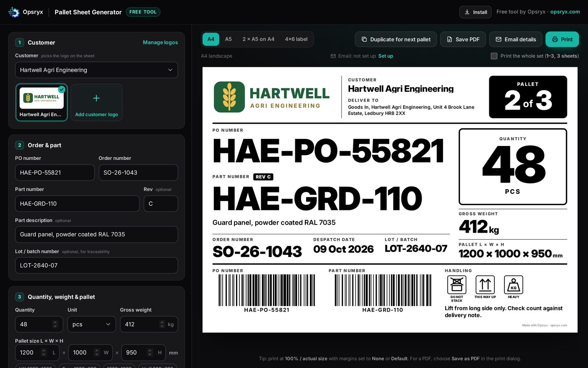Image resolution: width=588 pixels, height=368 pixels.
Task: Click the Part description input field
Action: [96, 234]
